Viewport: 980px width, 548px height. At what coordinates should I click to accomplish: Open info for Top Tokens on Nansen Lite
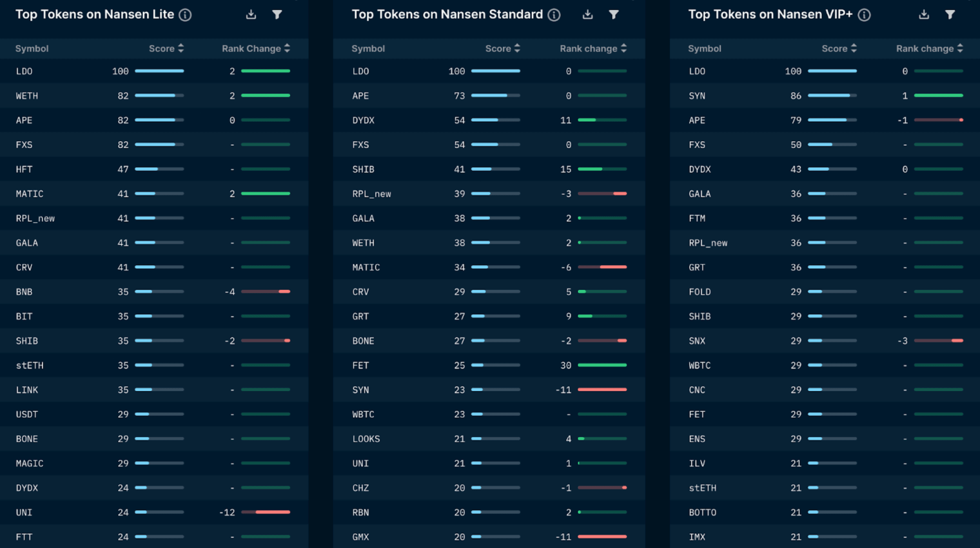click(x=185, y=15)
